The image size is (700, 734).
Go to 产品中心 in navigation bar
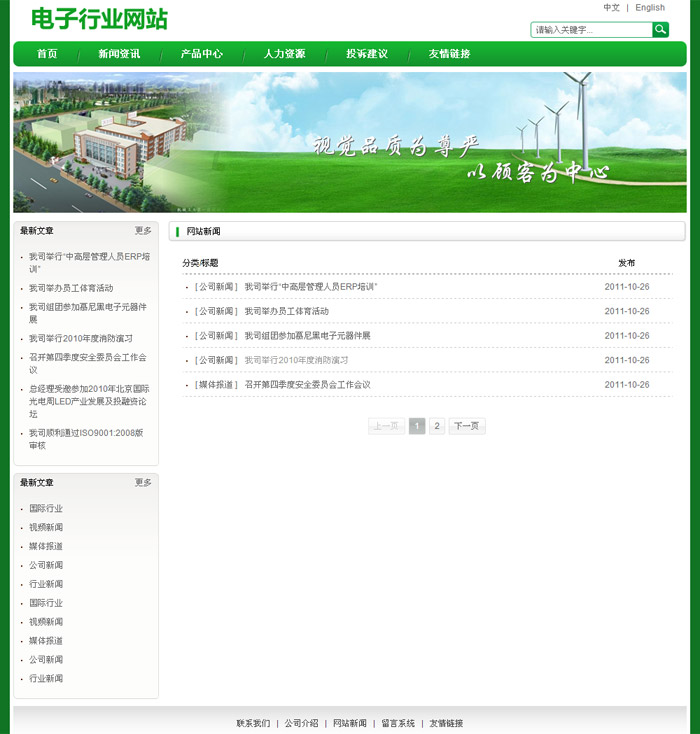pos(201,54)
